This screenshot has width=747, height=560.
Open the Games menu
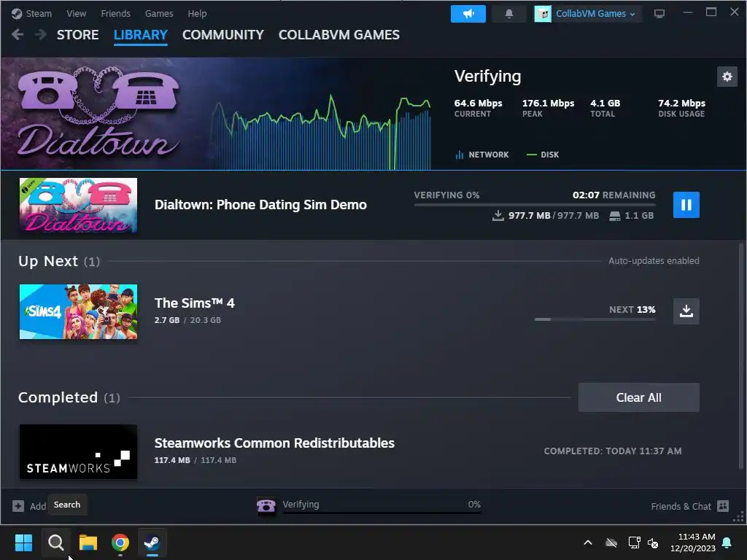coord(158,13)
